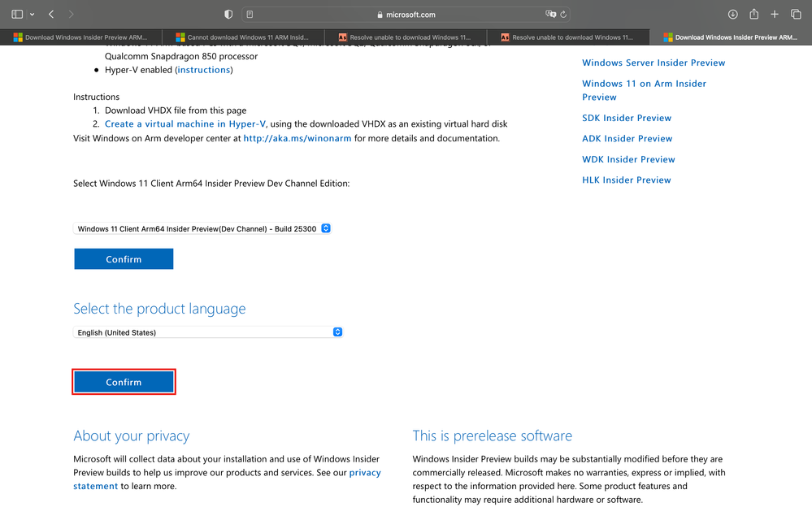The image size is (812, 507).
Task: Open the Share icon menu
Action: point(754,14)
